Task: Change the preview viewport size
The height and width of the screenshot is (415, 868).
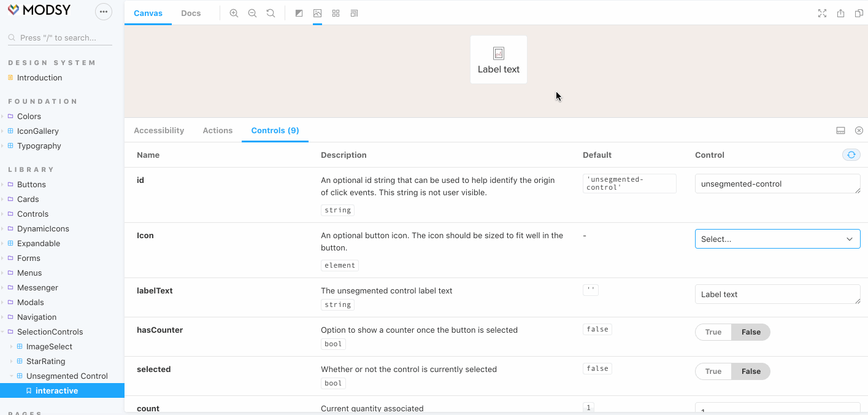Action: pyautogui.click(x=354, y=12)
